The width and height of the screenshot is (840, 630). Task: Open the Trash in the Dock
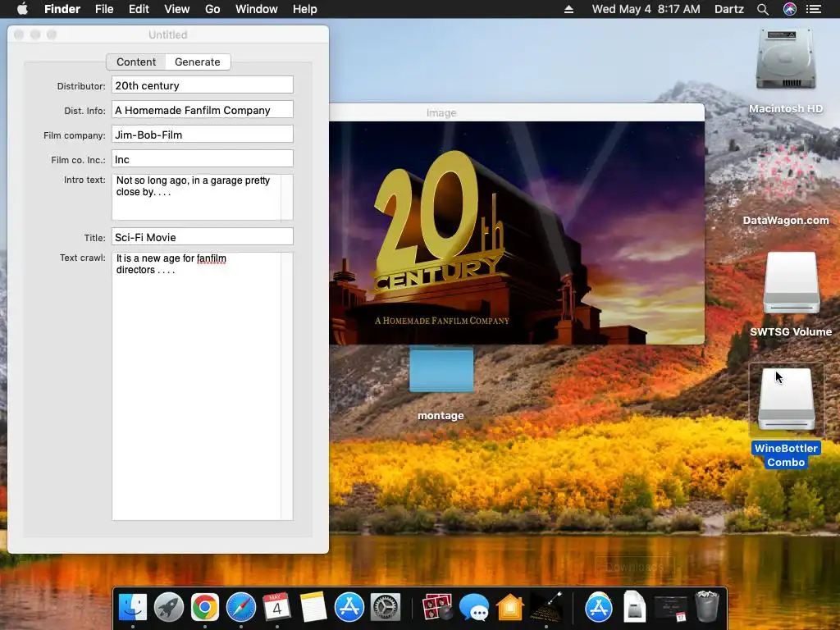(706, 608)
